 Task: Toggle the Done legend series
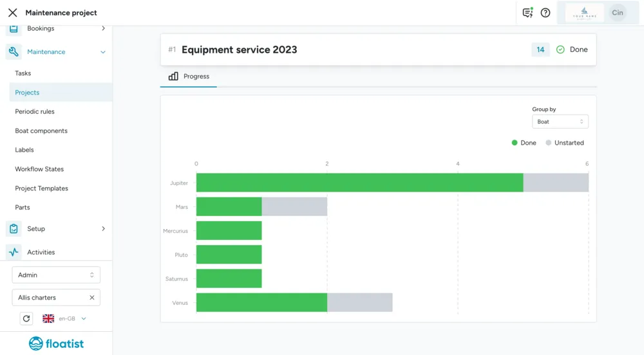point(524,143)
